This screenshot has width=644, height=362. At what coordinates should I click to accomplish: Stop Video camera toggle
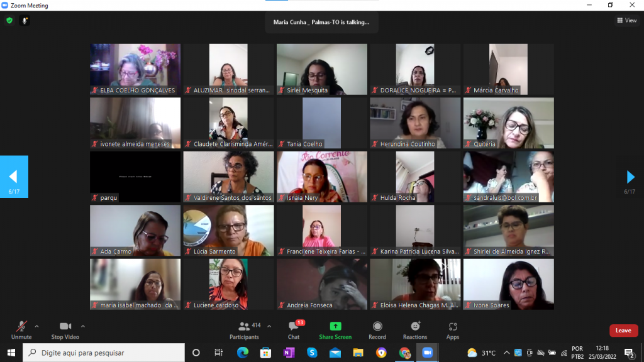(65, 329)
